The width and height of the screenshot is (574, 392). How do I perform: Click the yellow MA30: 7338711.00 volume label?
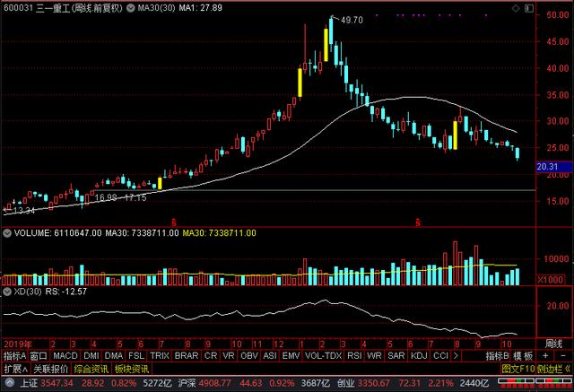tap(219, 233)
